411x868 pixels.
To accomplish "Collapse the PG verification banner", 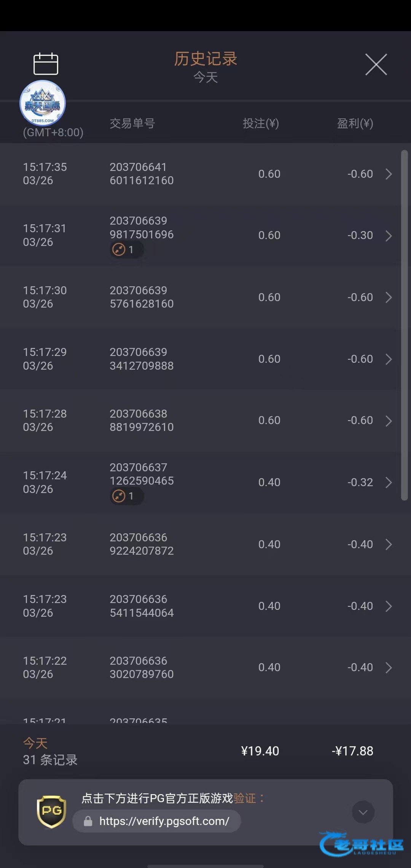I will [363, 812].
